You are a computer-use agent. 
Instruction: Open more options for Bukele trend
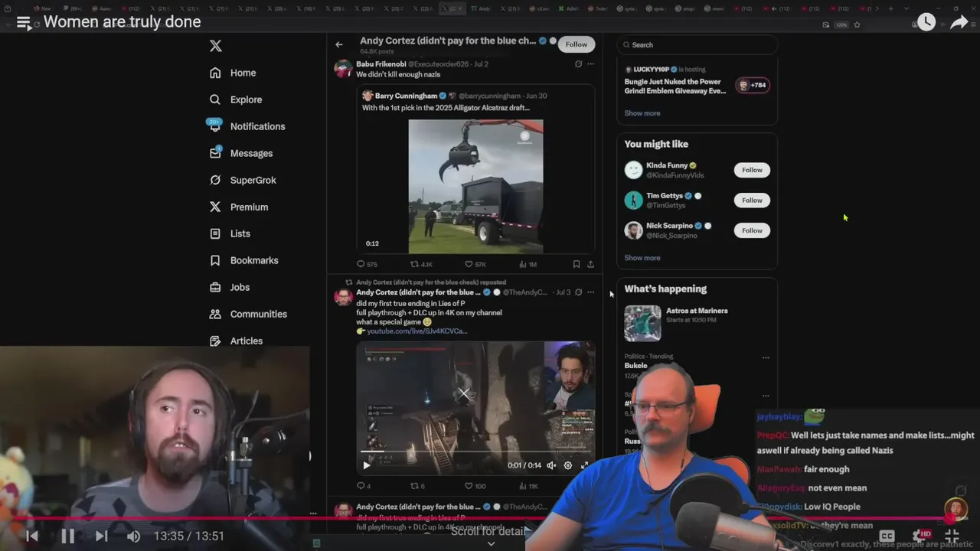tap(766, 357)
